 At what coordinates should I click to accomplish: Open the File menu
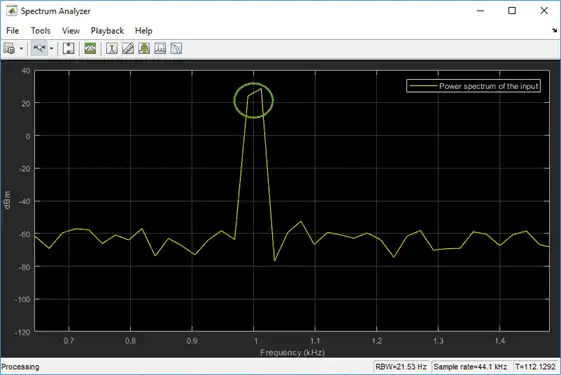13,31
